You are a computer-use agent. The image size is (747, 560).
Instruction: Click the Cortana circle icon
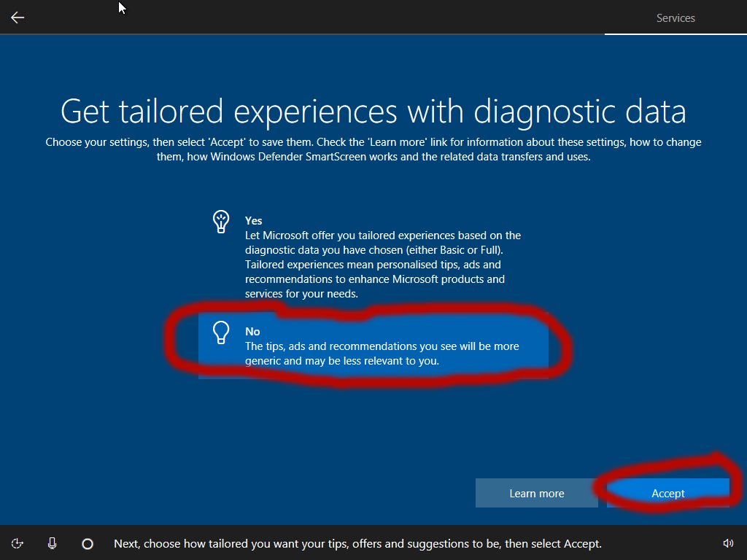(88, 544)
